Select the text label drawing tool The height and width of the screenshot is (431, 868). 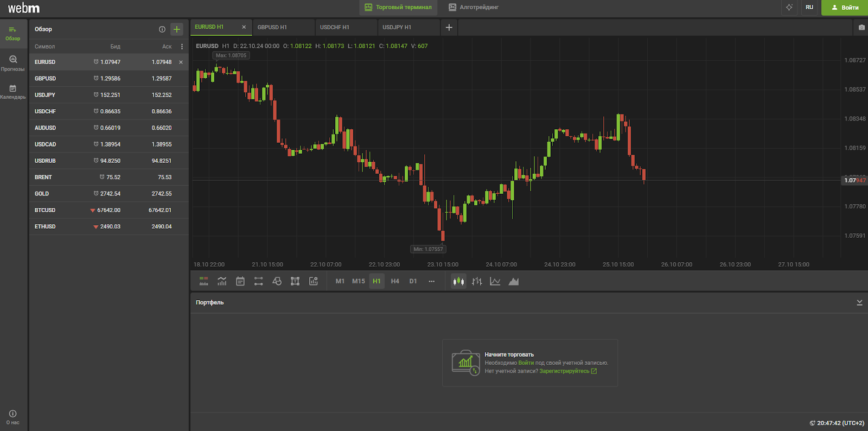(x=295, y=281)
